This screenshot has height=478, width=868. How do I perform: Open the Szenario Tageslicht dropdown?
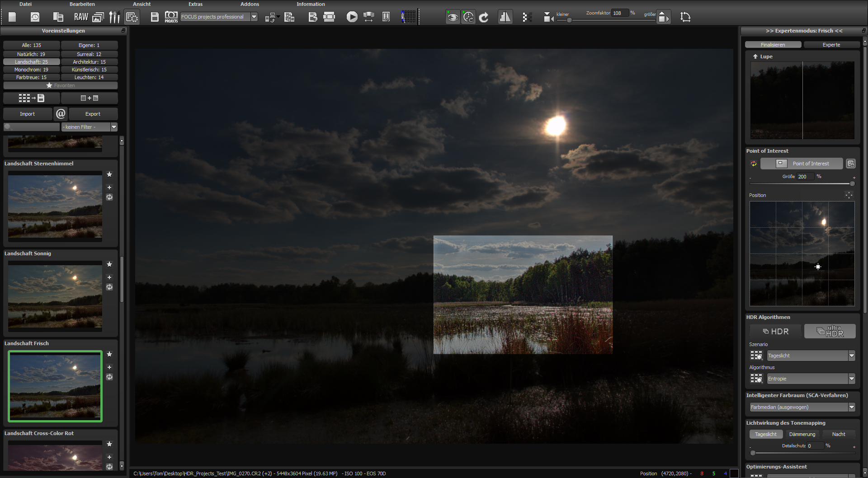(x=811, y=356)
